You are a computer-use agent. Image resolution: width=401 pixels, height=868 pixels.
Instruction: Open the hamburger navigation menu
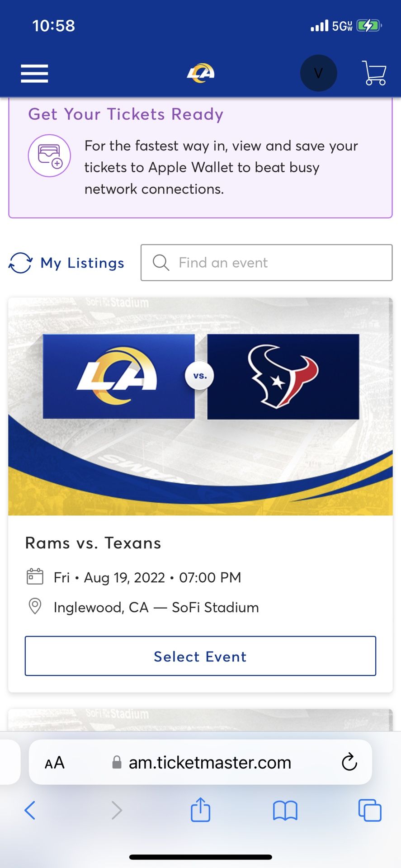click(34, 74)
